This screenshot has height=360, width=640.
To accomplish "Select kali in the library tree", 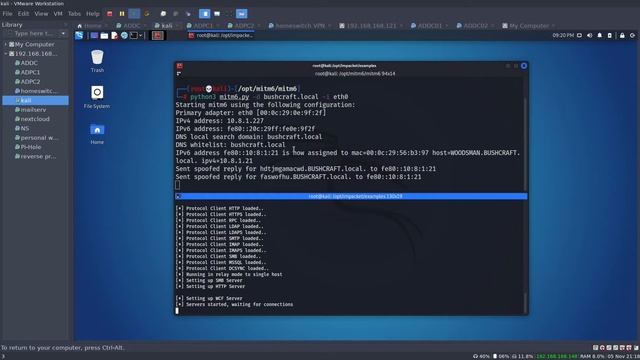I will click(36, 100).
